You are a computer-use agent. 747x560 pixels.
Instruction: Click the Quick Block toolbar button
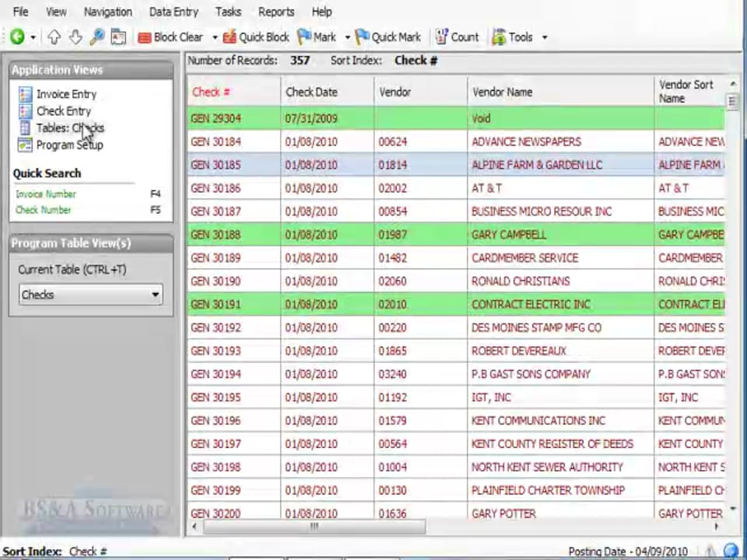pyautogui.click(x=256, y=37)
